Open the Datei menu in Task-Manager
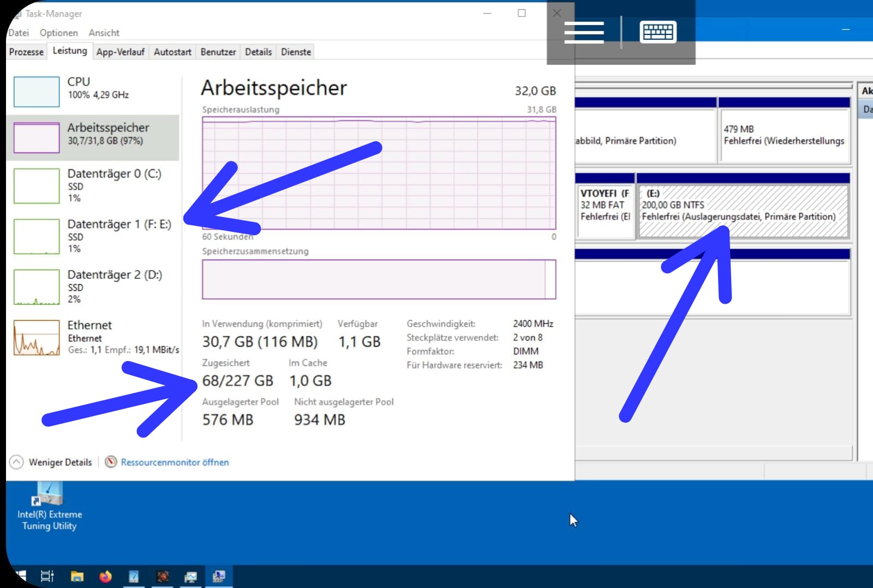873x588 pixels. pyautogui.click(x=19, y=33)
